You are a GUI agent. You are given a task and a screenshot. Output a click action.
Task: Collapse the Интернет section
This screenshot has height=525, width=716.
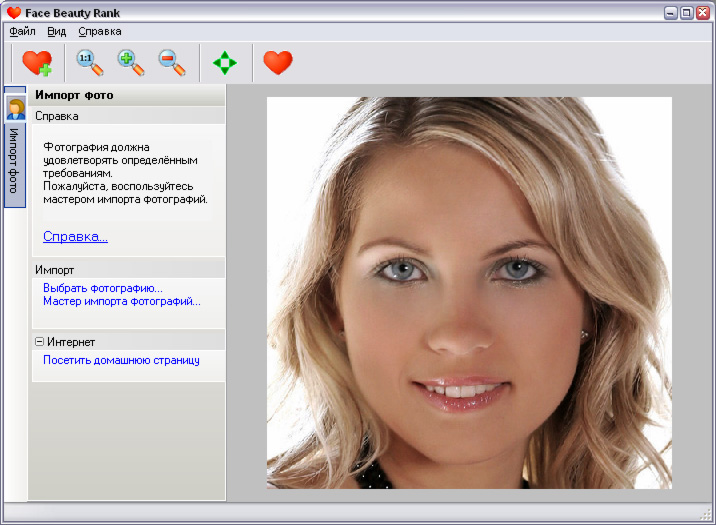pyautogui.click(x=39, y=341)
